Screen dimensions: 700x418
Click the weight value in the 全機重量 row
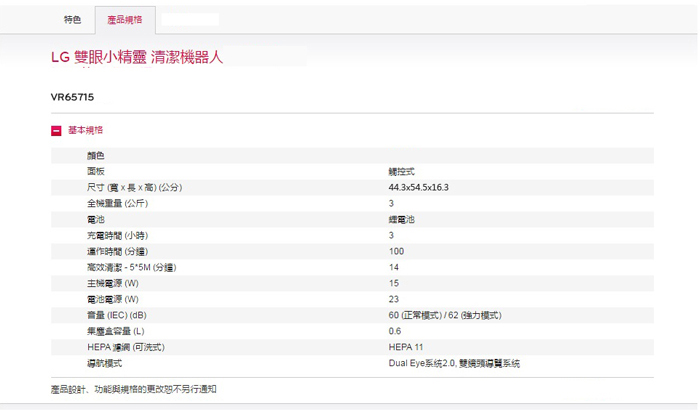coord(391,204)
